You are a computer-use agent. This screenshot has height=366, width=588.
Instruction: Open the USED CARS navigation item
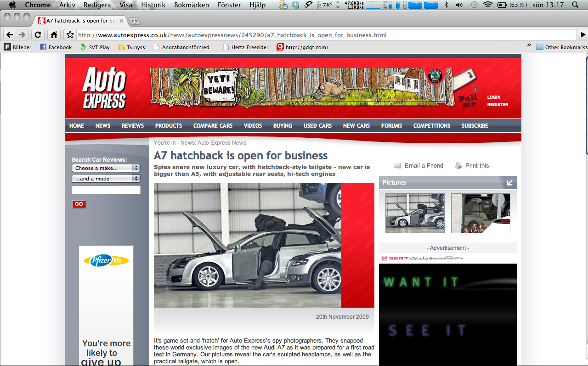317,126
